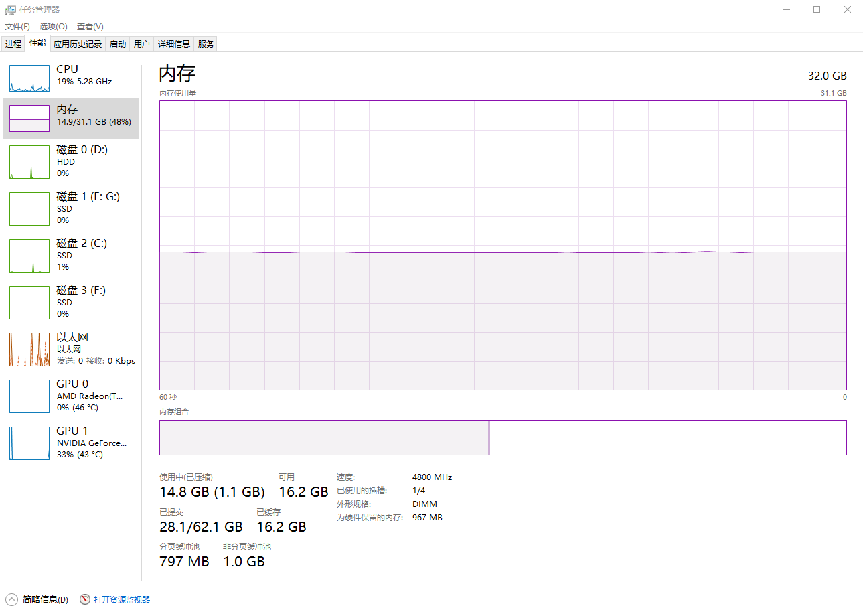This screenshot has width=863, height=616.
Task: Go to the 详细信息 tab
Action: click(x=173, y=44)
